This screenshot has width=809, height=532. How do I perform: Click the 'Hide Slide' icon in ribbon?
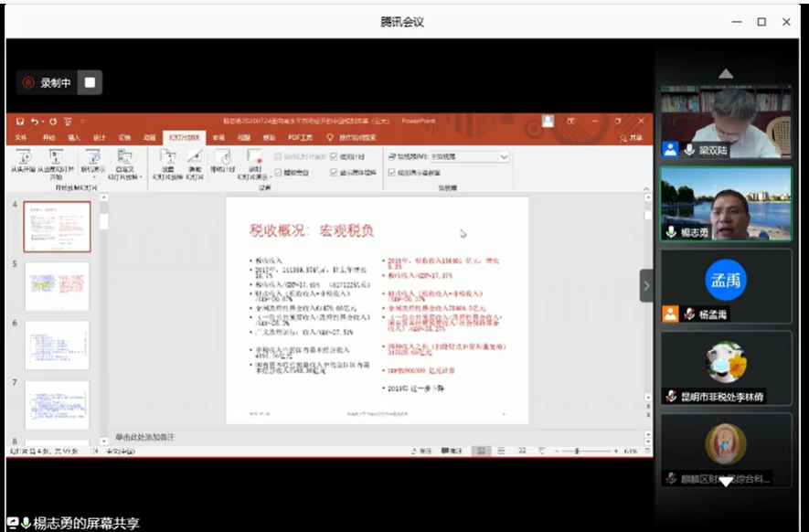(194, 157)
